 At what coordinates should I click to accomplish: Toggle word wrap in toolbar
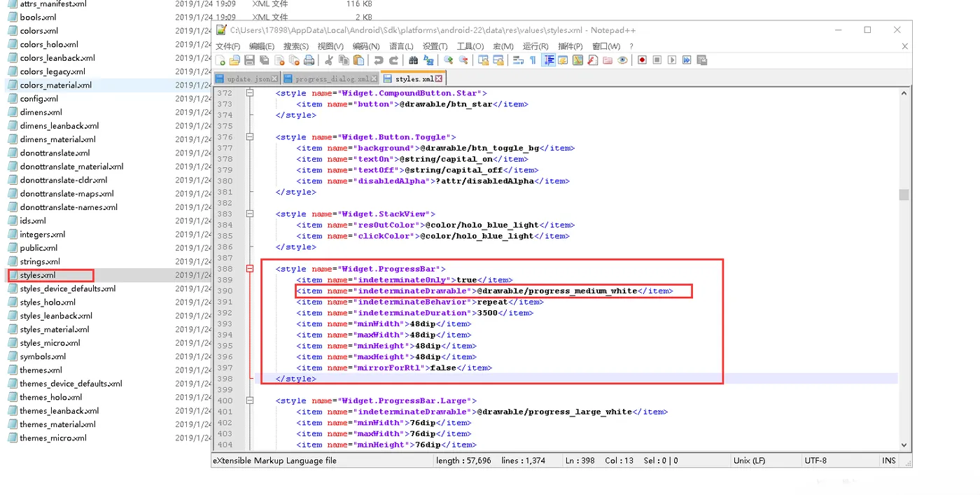tap(518, 60)
